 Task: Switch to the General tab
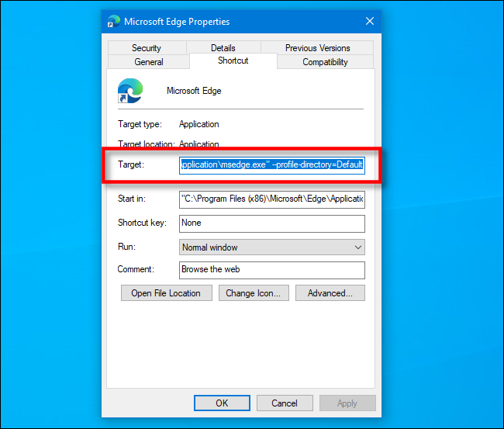[149, 61]
